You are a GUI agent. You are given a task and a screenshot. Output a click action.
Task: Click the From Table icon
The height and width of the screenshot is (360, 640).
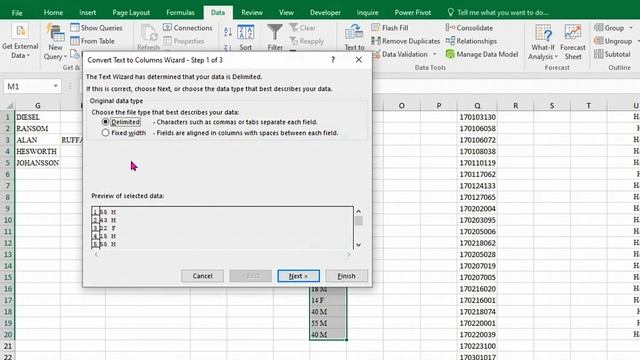75,41
